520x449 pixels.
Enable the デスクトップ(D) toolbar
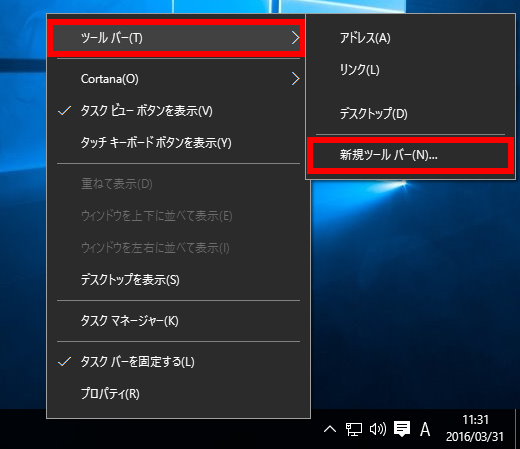(x=410, y=114)
